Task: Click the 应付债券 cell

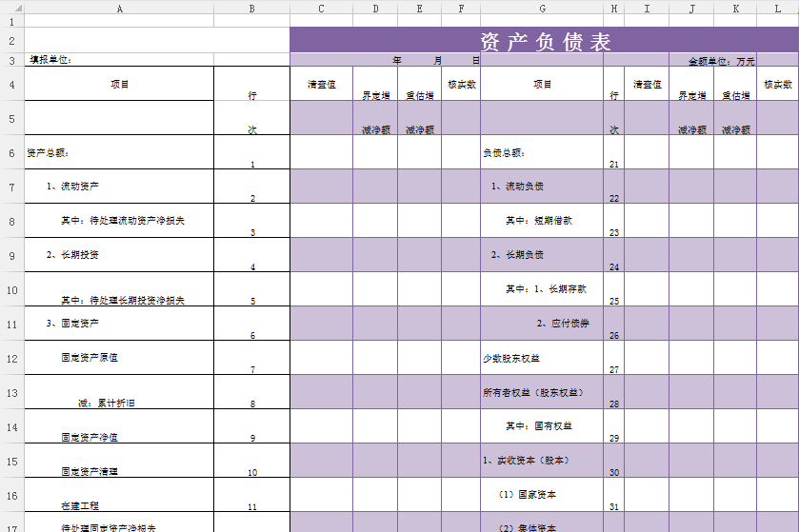Action: tap(541, 324)
